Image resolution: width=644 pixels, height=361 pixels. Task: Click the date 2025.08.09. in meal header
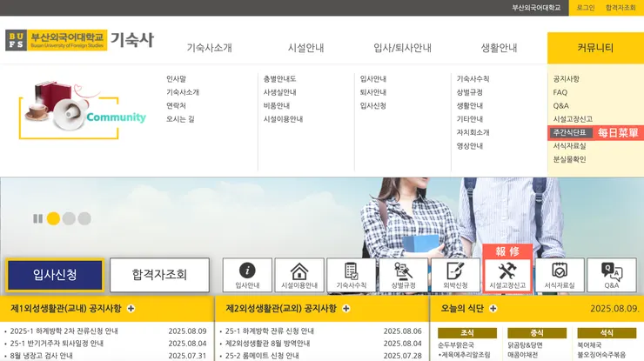click(614, 309)
